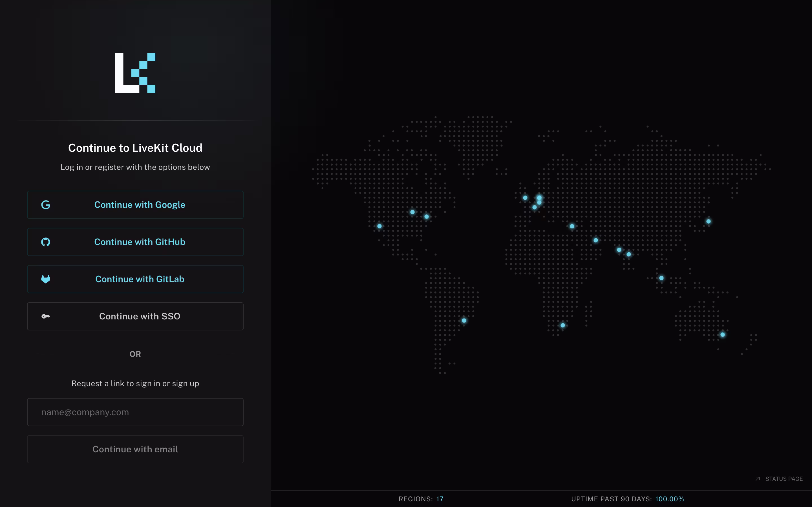Screen dimensions: 812x507
Task: Select the Japan region dot
Action: pyautogui.click(x=709, y=221)
